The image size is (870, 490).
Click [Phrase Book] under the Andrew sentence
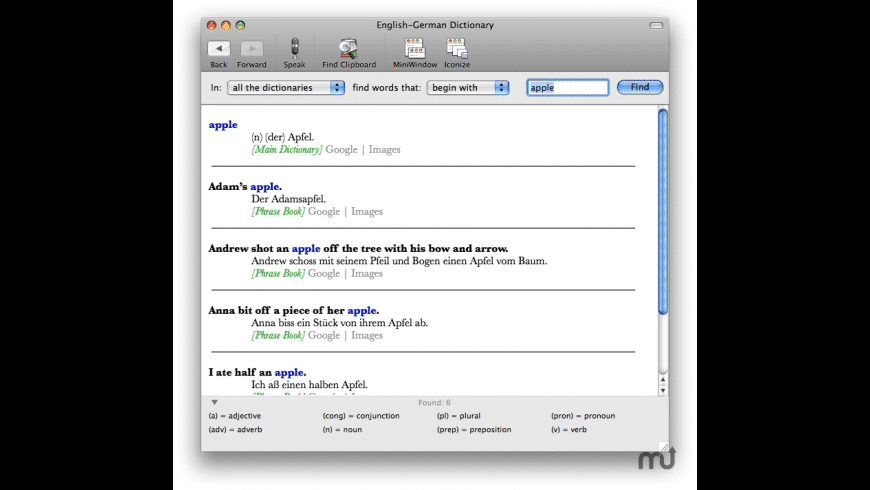278,274
